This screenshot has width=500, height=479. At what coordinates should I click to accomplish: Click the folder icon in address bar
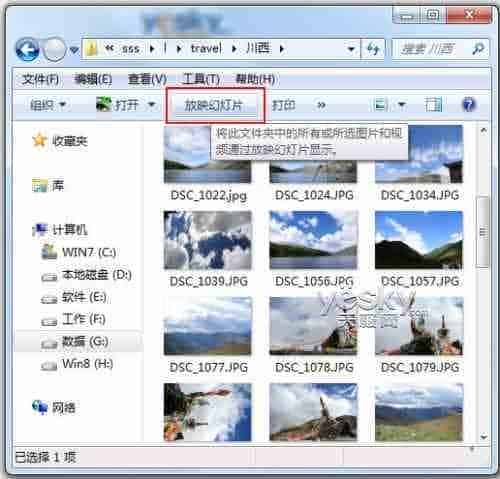91,49
